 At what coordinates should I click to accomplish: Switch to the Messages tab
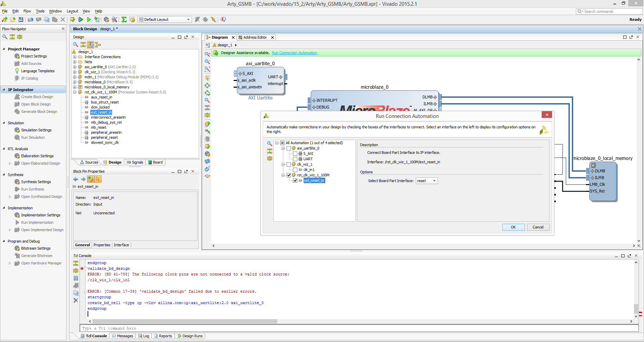click(123, 336)
